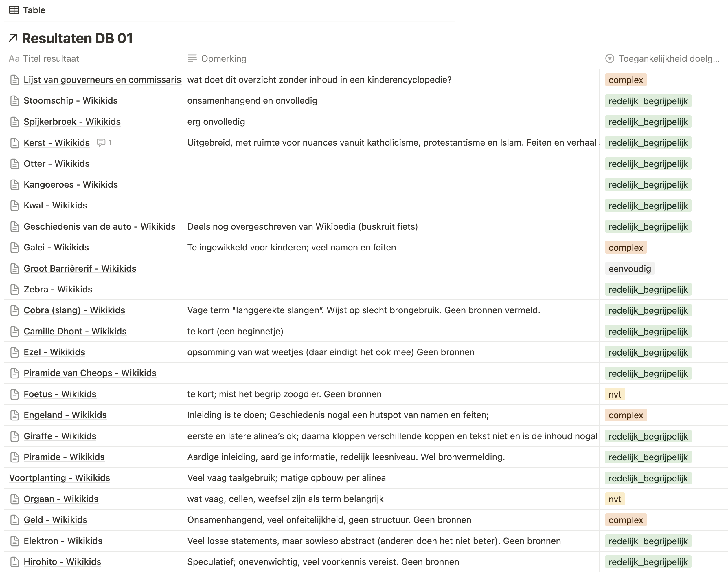Open select options for Groot Barrièrerif eenvoudig tag

point(629,269)
